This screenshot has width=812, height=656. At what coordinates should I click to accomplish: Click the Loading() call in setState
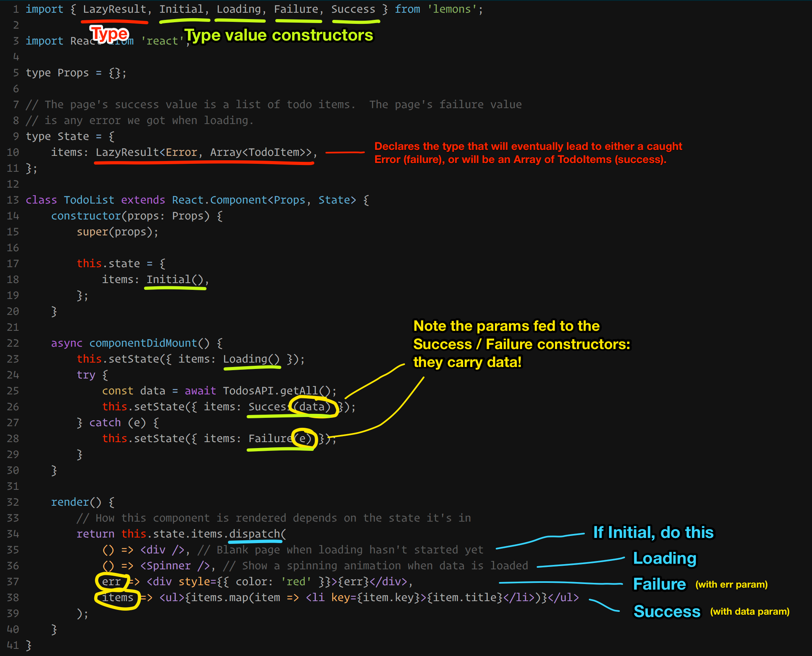[x=251, y=359]
